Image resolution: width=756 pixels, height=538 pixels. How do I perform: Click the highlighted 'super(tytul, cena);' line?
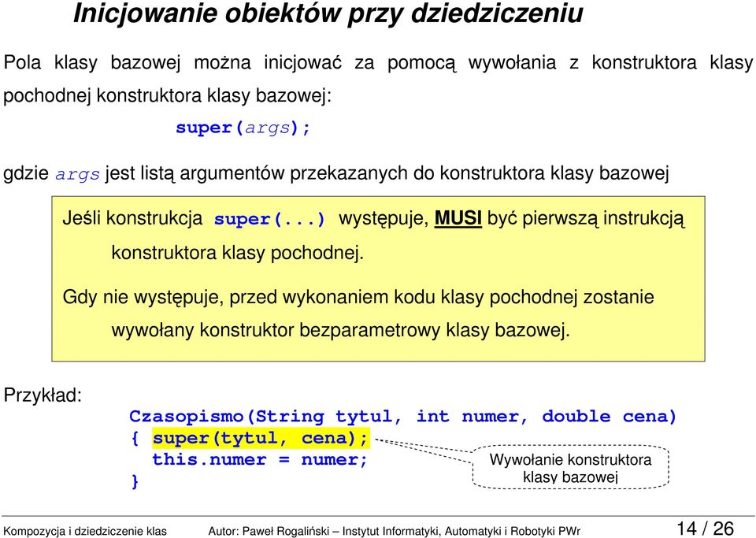coord(261,439)
